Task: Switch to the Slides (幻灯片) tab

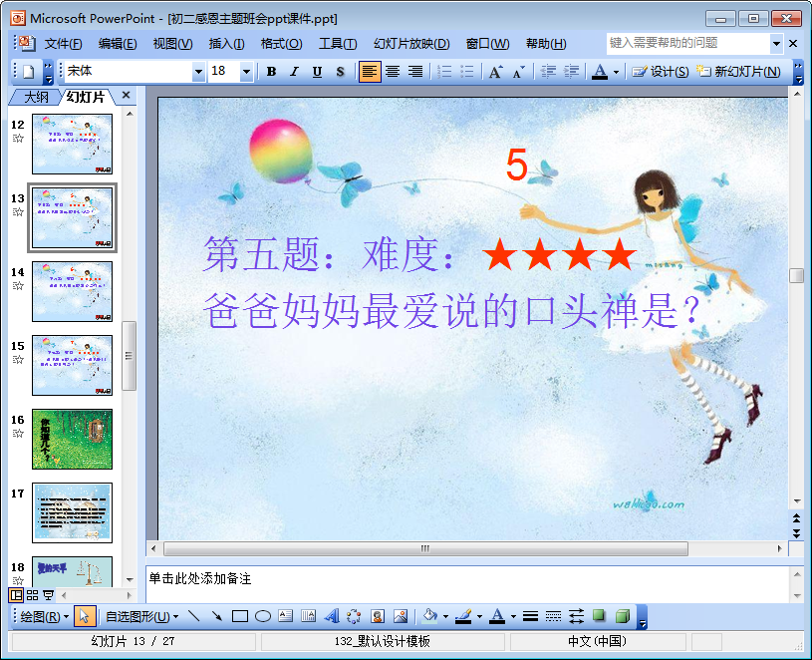Action: click(x=86, y=97)
